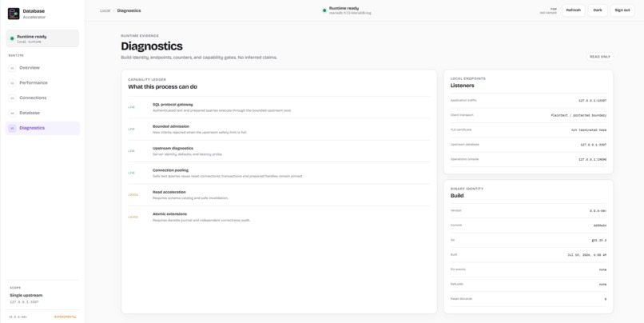Click the Connections number badge icon
This screenshot has width=644, height=323.
(12, 98)
